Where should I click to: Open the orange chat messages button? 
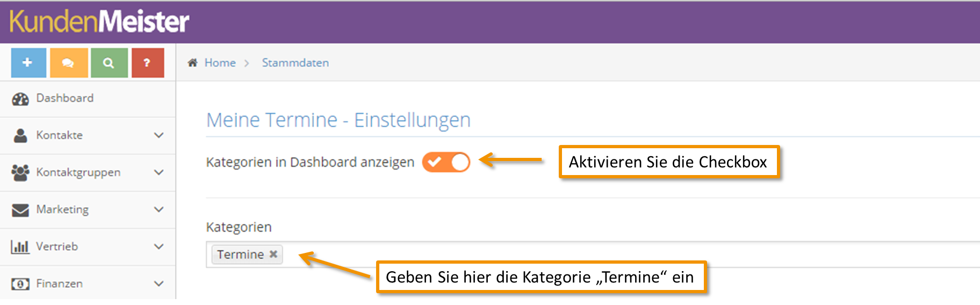point(69,63)
